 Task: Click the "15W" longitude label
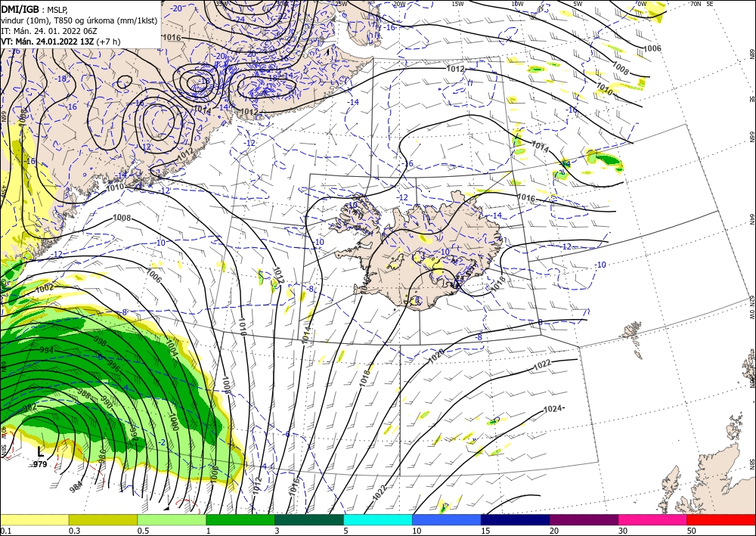pyautogui.click(x=457, y=4)
